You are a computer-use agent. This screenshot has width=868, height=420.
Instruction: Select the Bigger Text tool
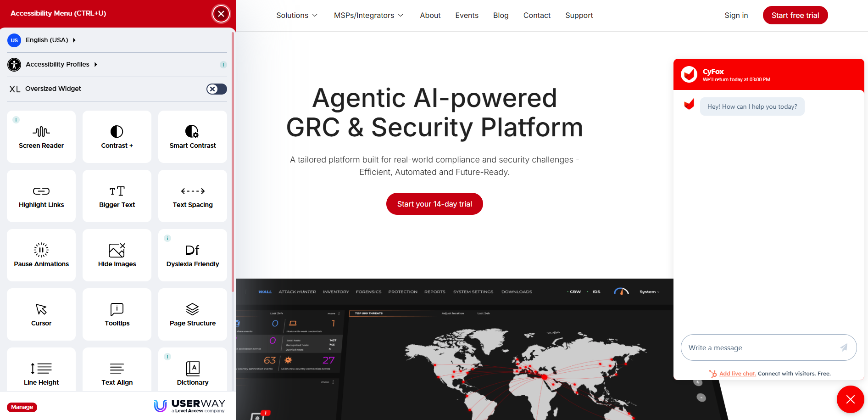[117, 196]
